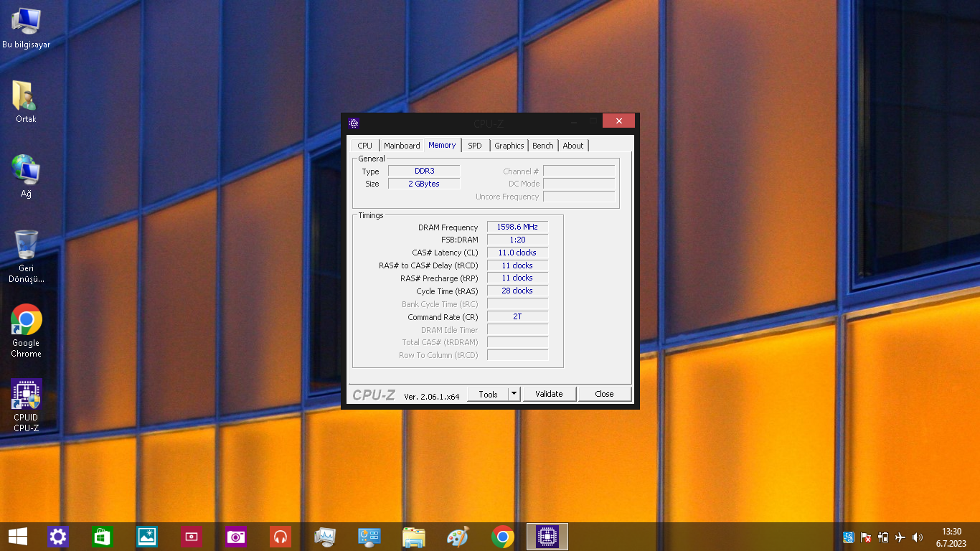
Task: Switch to the Mainboard tab
Action: (x=402, y=146)
